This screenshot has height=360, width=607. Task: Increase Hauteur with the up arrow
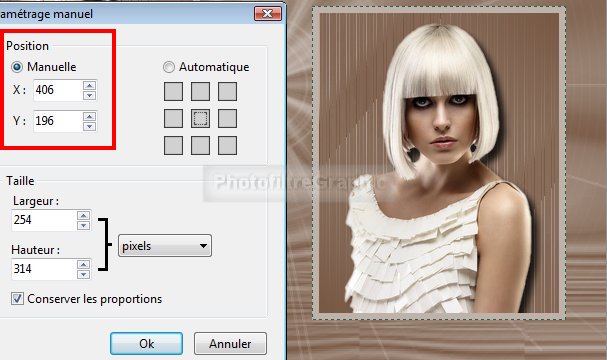pos(83,264)
